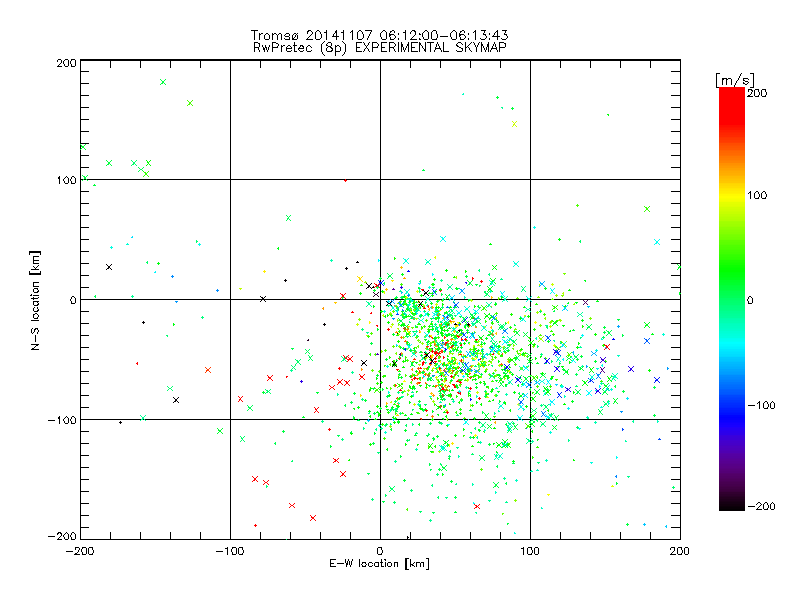Select the yellow region of the colorbar
800x600 pixels.
(732, 196)
